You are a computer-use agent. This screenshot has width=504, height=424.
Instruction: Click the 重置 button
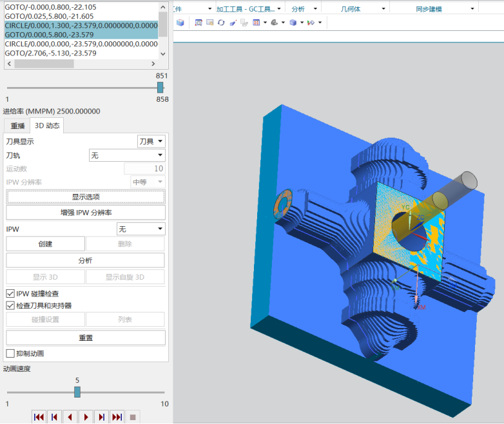coord(86,338)
